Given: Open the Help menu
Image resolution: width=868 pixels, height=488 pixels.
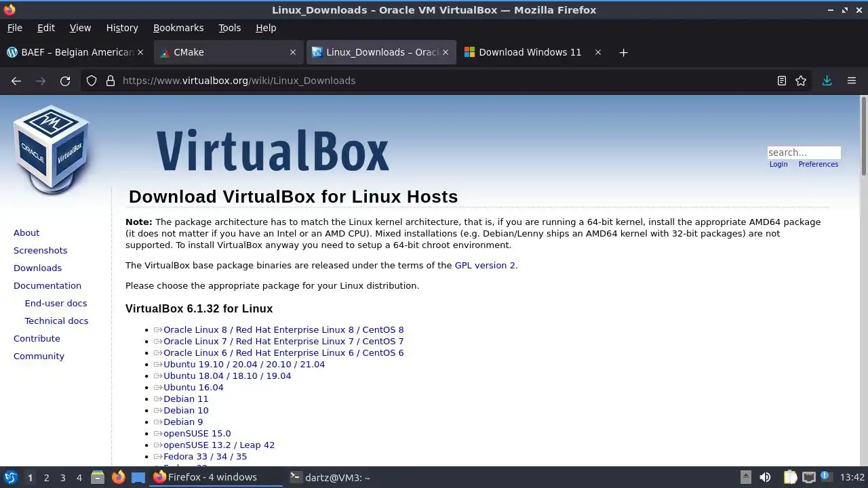Looking at the screenshot, I should [x=266, y=28].
